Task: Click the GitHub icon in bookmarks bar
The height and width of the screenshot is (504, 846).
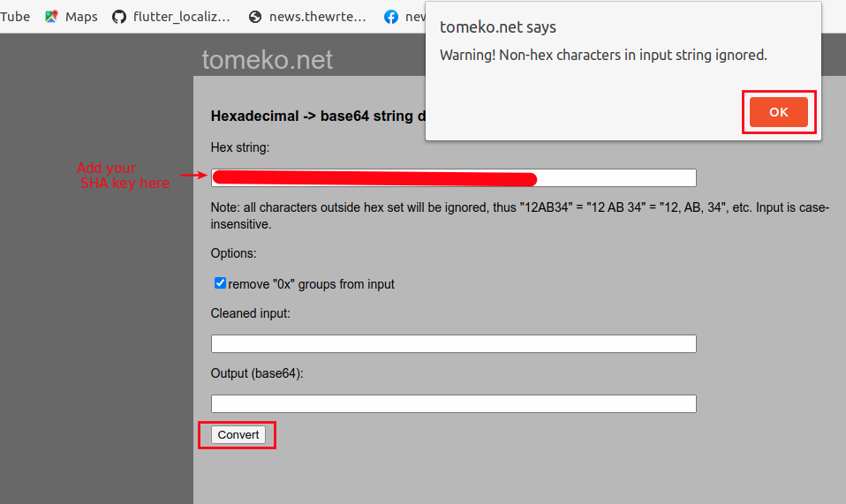Action: (118, 16)
